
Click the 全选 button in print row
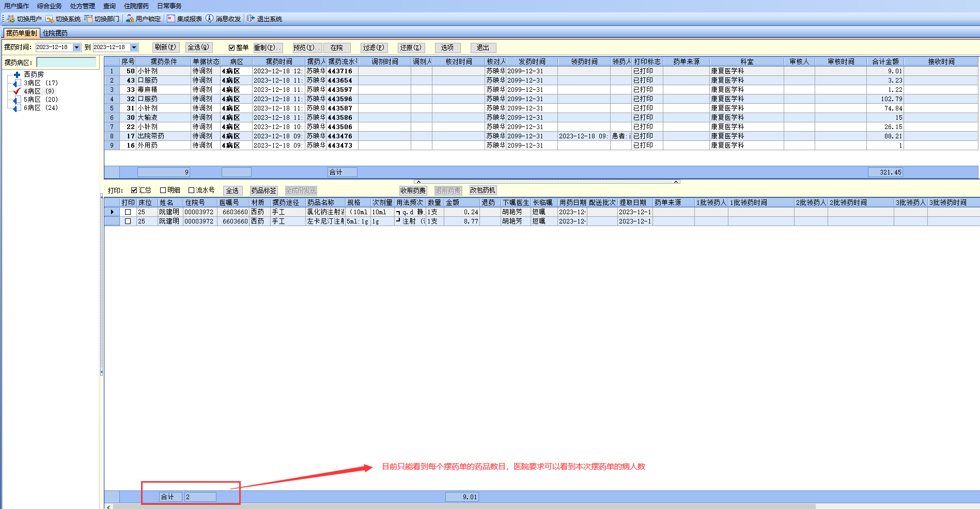(232, 190)
